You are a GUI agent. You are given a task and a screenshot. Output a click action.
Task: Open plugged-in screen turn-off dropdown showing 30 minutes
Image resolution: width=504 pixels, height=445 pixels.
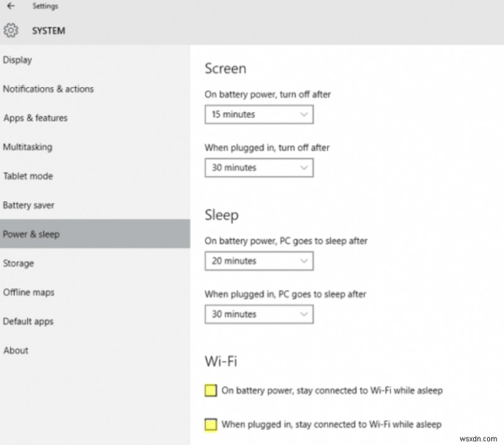click(x=258, y=168)
